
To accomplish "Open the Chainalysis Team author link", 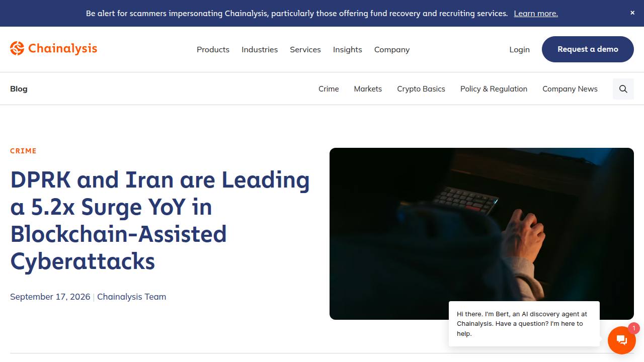I will click(131, 297).
